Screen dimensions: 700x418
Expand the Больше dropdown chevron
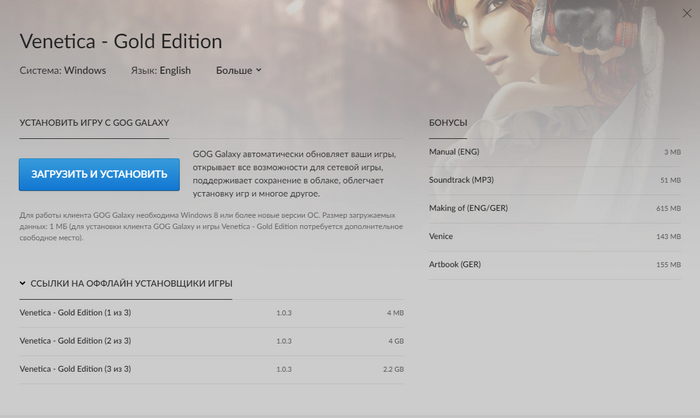pyautogui.click(x=258, y=70)
